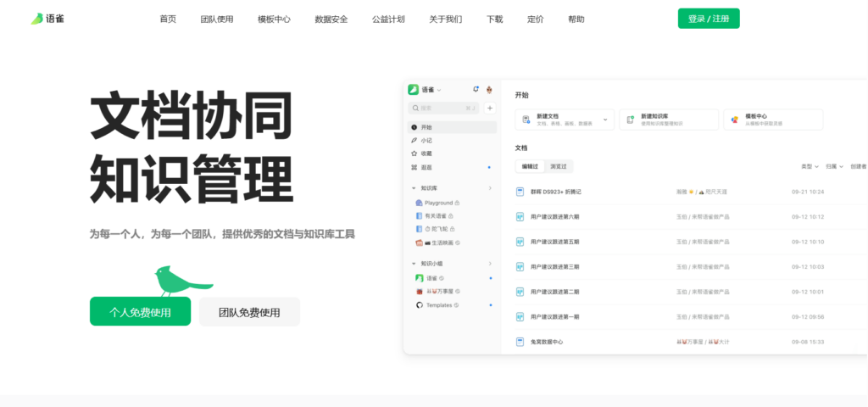
Task: Click the document title 用户建议跟进第三期
Action: (554, 267)
